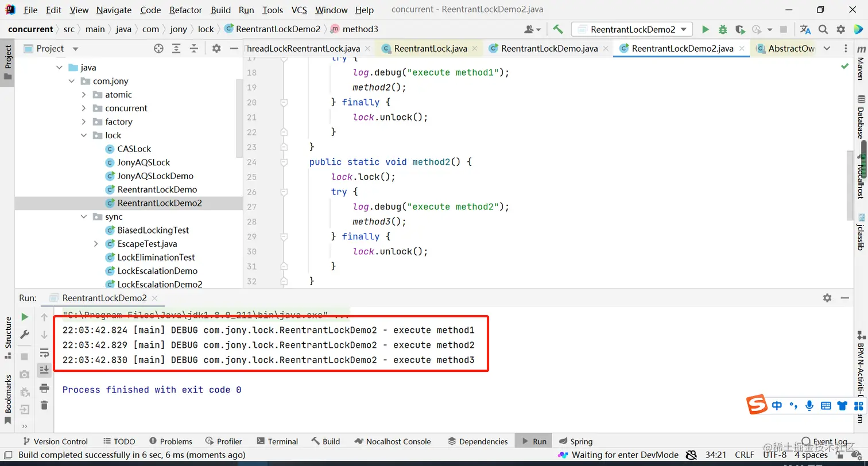This screenshot has width=868, height=466.
Task: Run with coverage using the shield icon
Action: tap(739, 29)
